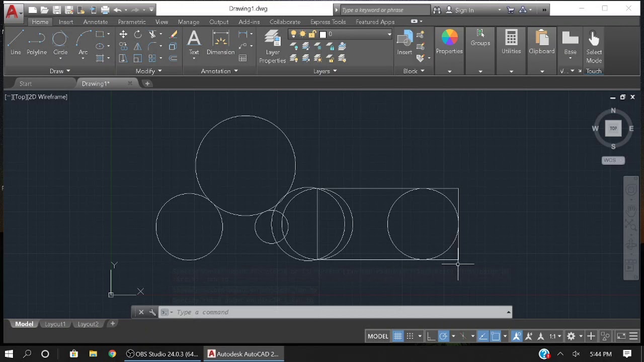This screenshot has width=644, height=362.
Task: Click the Sign In button
Action: pos(464,10)
